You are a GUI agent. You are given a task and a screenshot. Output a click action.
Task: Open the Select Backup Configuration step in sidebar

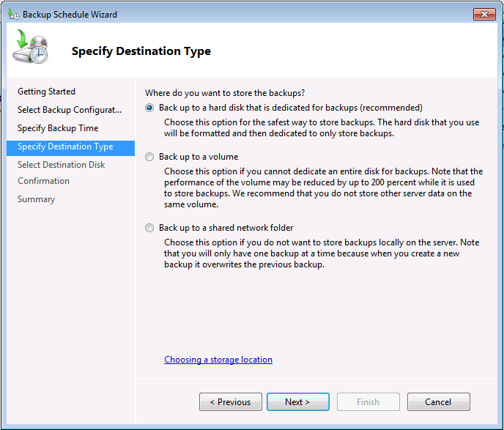coord(70,110)
